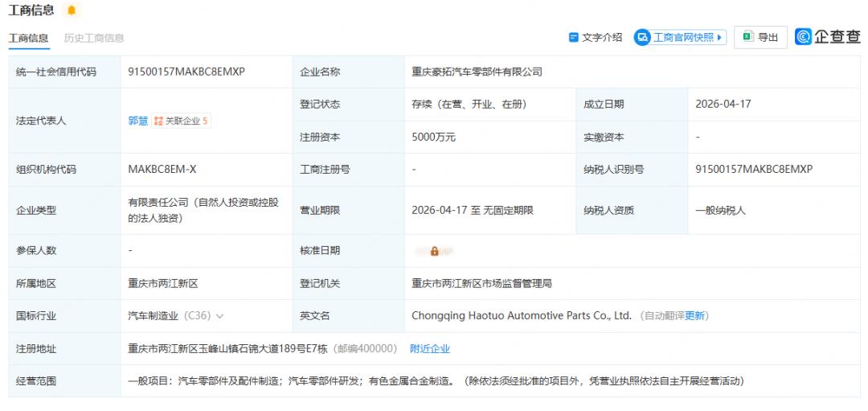Click the 工商官网快照 camera icon
This screenshot has width=868, height=411.
642,38
